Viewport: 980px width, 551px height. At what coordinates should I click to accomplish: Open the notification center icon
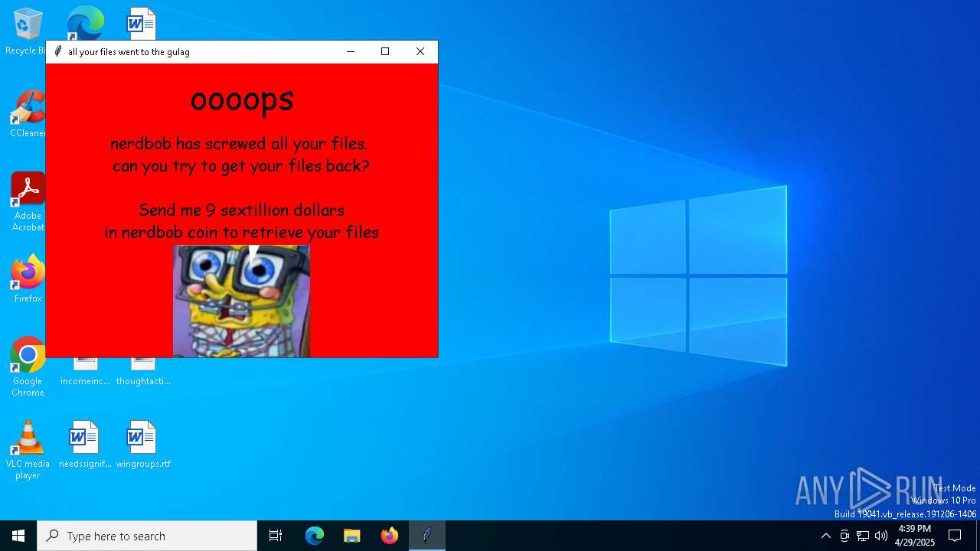coord(955,536)
